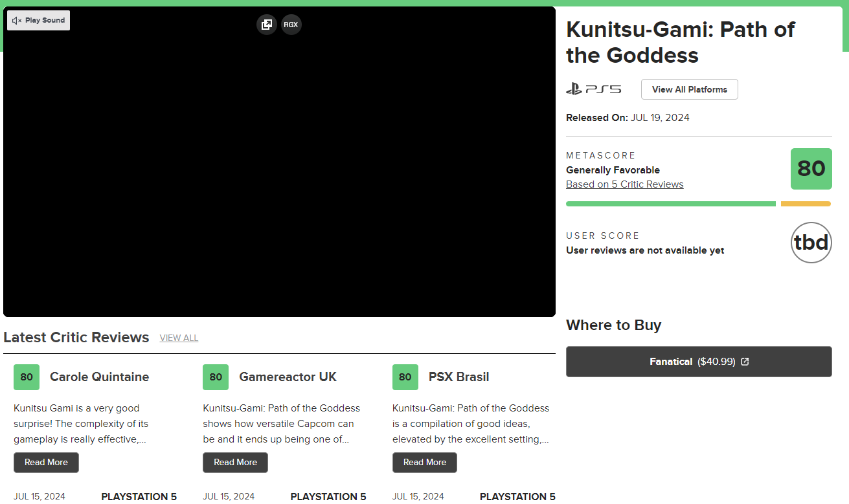Click the Gamereactor UK reviewer name
849x504 pixels.
pos(288,377)
